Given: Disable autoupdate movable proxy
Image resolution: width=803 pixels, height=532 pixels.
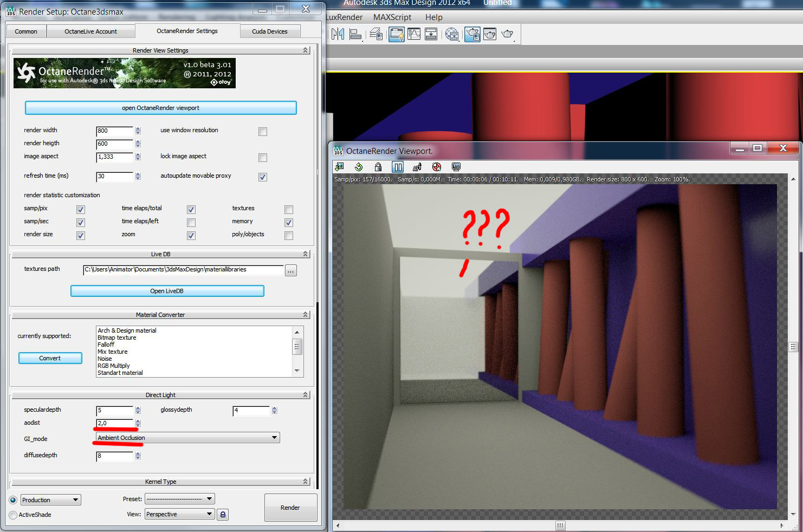Looking at the screenshot, I should click(x=263, y=177).
